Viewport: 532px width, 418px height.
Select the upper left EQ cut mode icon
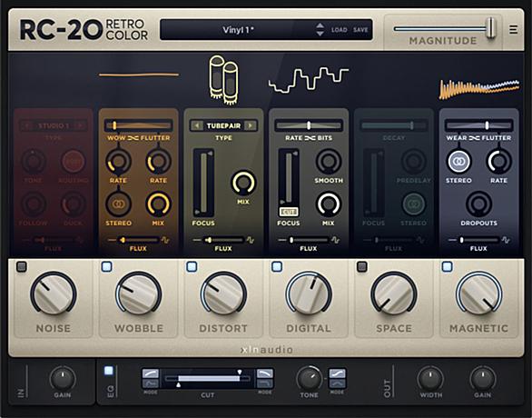[x=151, y=373]
